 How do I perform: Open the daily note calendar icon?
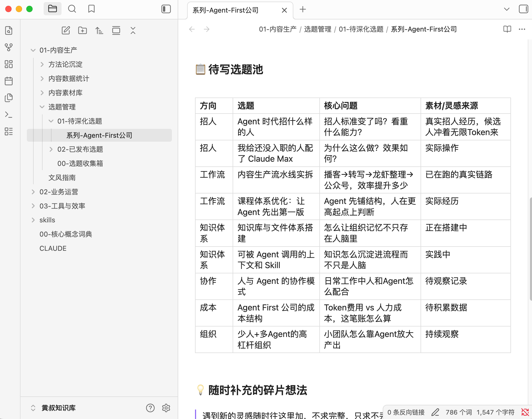(x=9, y=81)
